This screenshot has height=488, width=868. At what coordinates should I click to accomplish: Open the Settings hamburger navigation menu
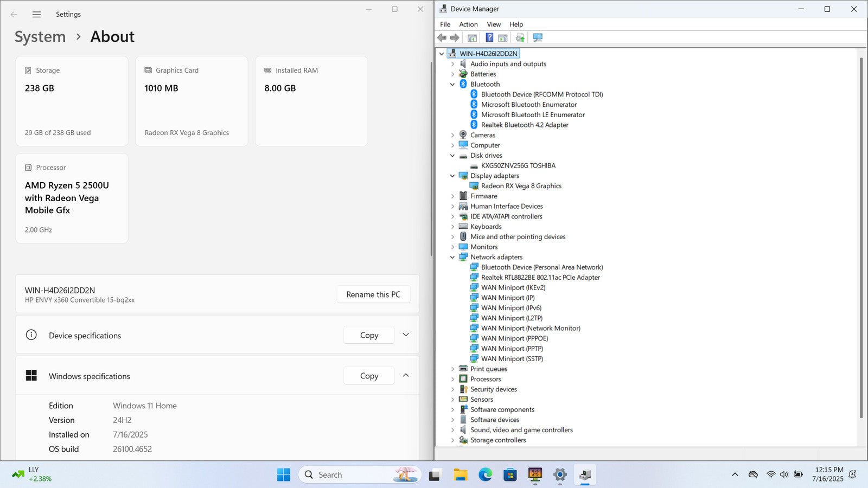click(36, 15)
